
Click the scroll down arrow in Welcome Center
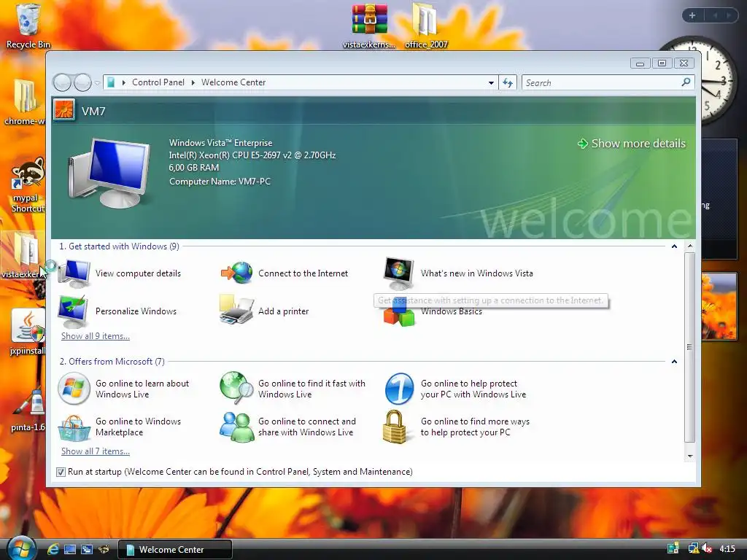tap(690, 456)
